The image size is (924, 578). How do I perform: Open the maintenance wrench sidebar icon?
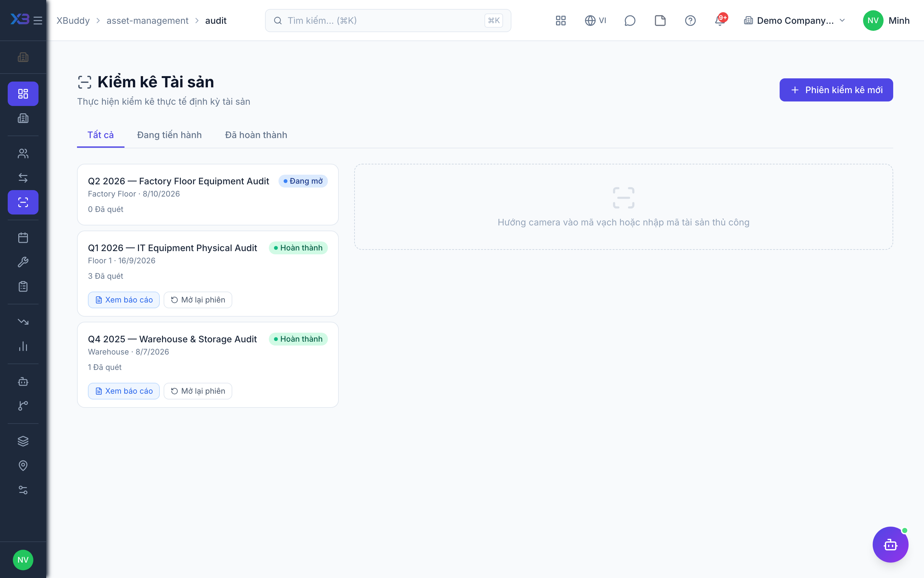click(x=23, y=262)
